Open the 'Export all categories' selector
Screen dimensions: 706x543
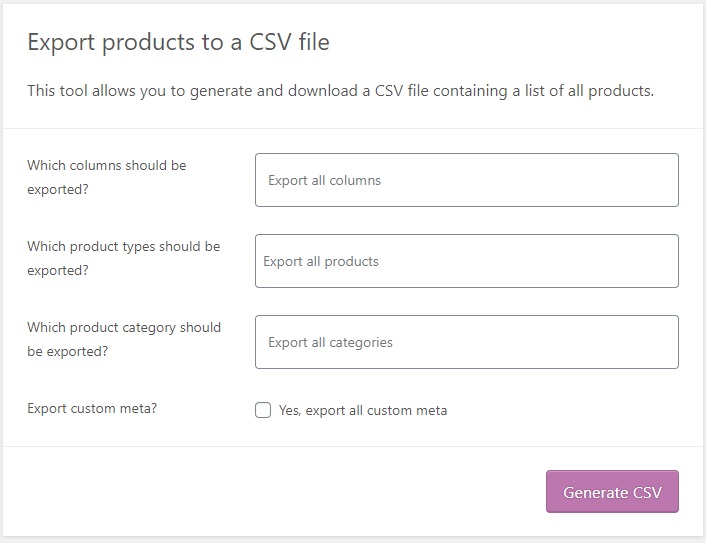pyautogui.click(x=466, y=342)
